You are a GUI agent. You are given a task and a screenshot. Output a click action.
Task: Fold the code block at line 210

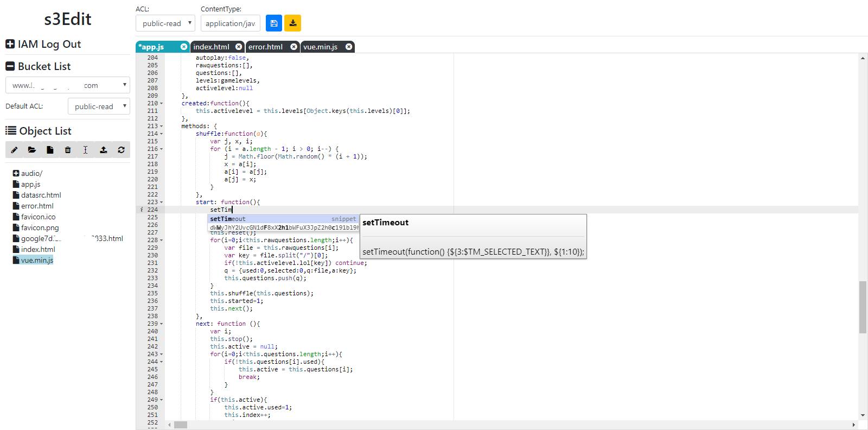click(x=161, y=104)
